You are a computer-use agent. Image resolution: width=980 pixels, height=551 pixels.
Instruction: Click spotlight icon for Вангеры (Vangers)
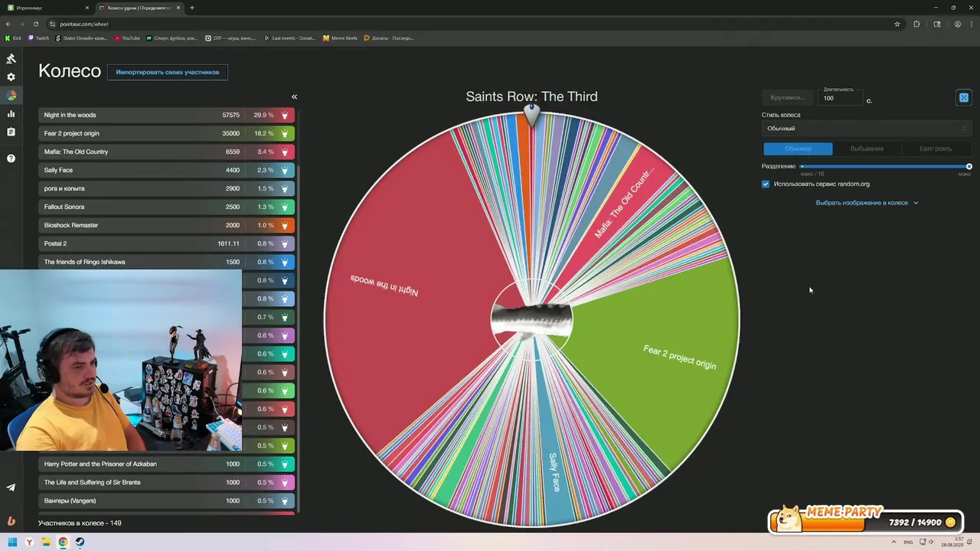click(x=285, y=500)
